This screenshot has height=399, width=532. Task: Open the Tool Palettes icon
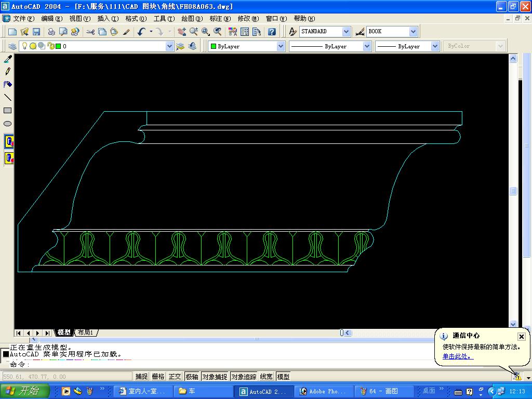(257, 32)
